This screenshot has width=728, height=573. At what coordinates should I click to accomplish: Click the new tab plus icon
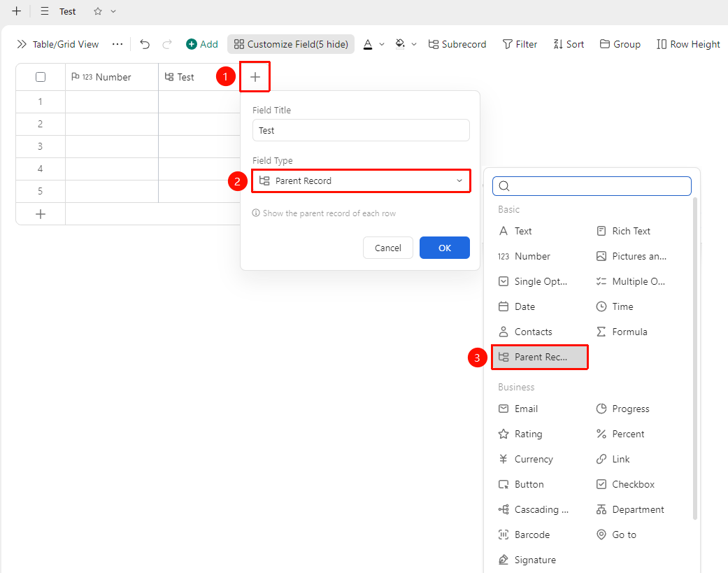[x=17, y=11]
